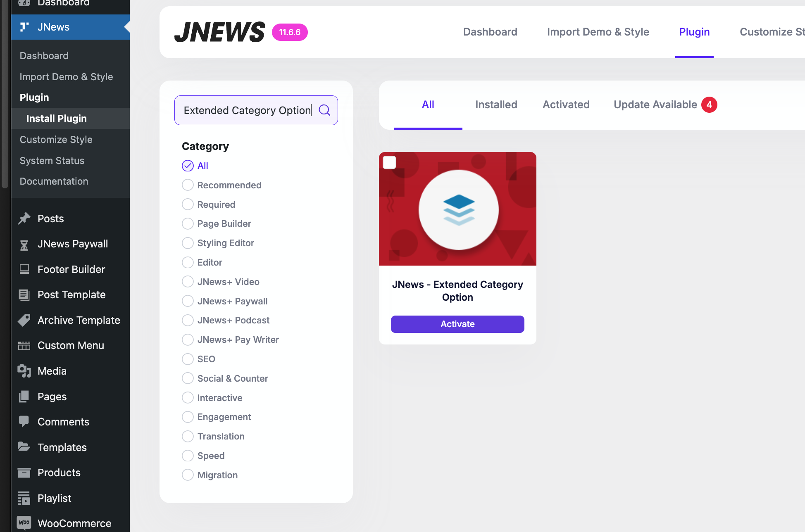Switch to the Installed tab

pyautogui.click(x=496, y=104)
